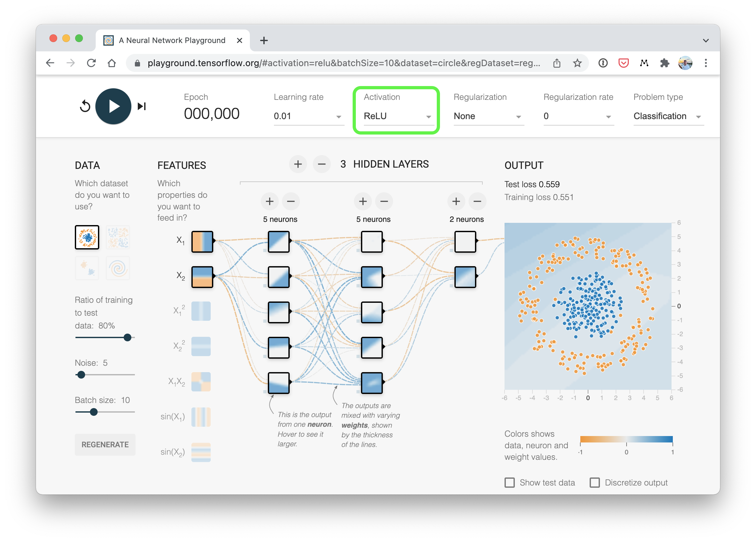This screenshot has height=542, width=756.
Task: Open the TensorFlow Playground browser extension icon
Action: point(664,63)
